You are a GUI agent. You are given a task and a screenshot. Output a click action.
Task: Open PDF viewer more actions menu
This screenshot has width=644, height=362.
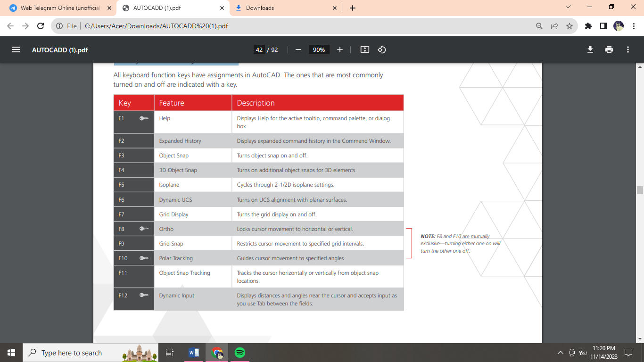point(628,49)
